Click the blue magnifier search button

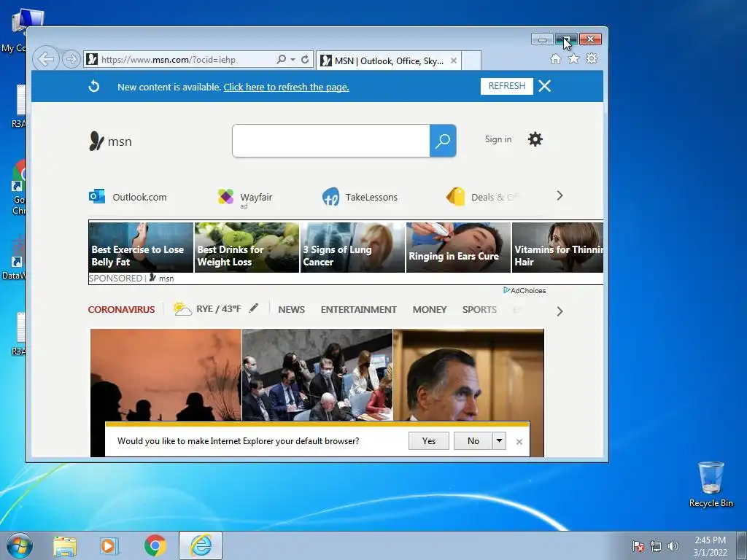pyautogui.click(x=443, y=141)
